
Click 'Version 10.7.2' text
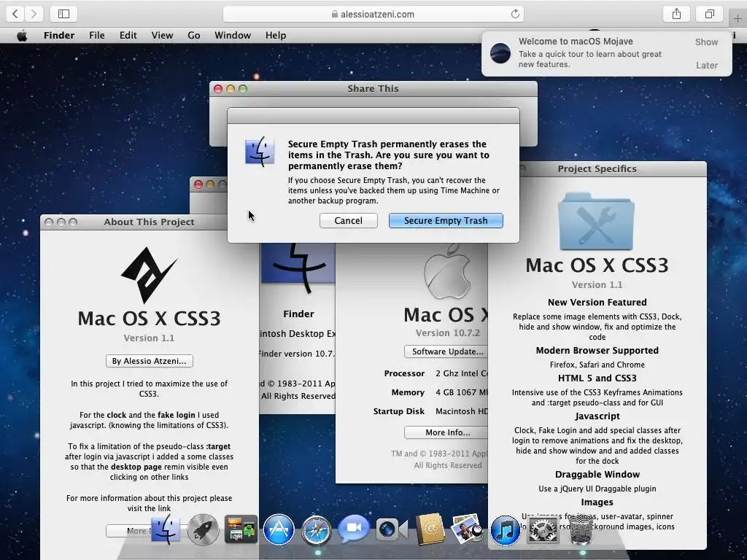tap(448, 332)
